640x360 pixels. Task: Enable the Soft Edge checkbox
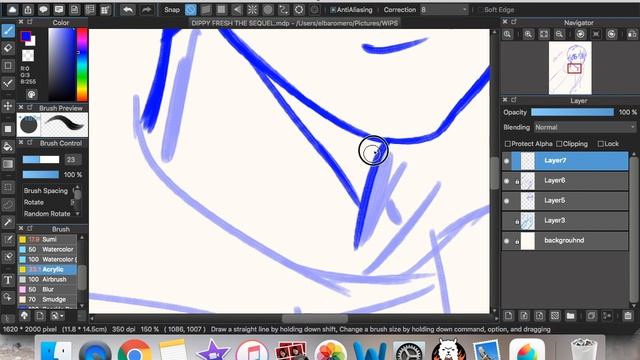click(480, 10)
